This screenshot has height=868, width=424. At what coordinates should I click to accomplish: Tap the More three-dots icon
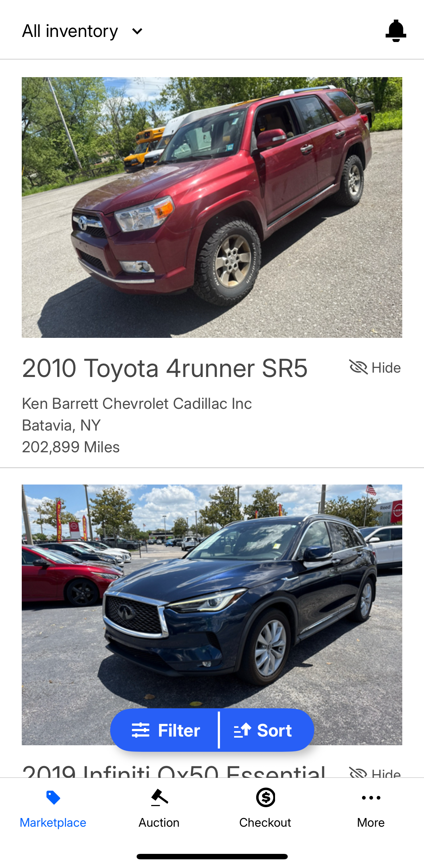pos(371,798)
